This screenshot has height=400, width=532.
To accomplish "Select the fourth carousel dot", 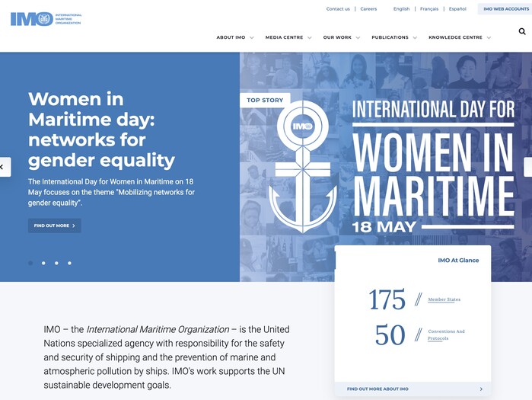I will [x=69, y=263].
